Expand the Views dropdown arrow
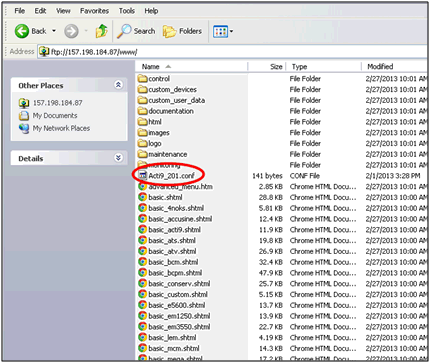 [231, 32]
